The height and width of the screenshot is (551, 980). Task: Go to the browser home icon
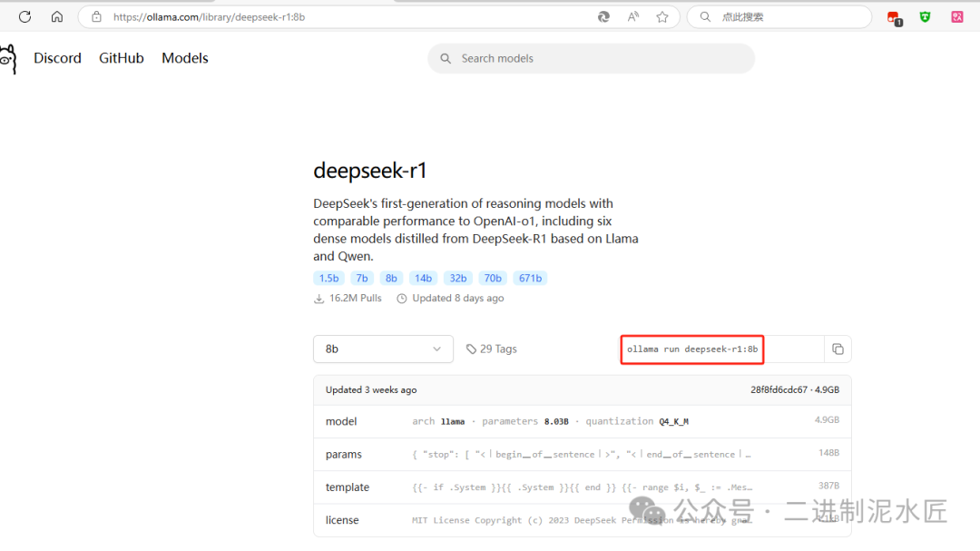click(x=57, y=17)
